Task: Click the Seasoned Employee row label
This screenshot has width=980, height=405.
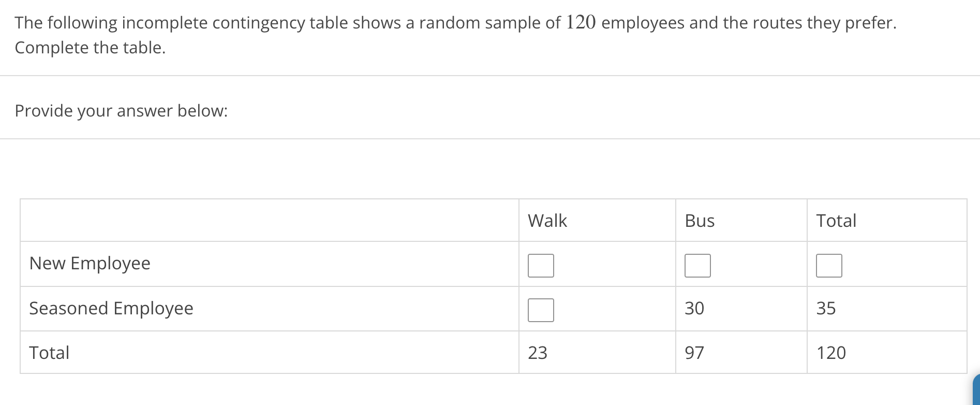Action: (x=111, y=308)
